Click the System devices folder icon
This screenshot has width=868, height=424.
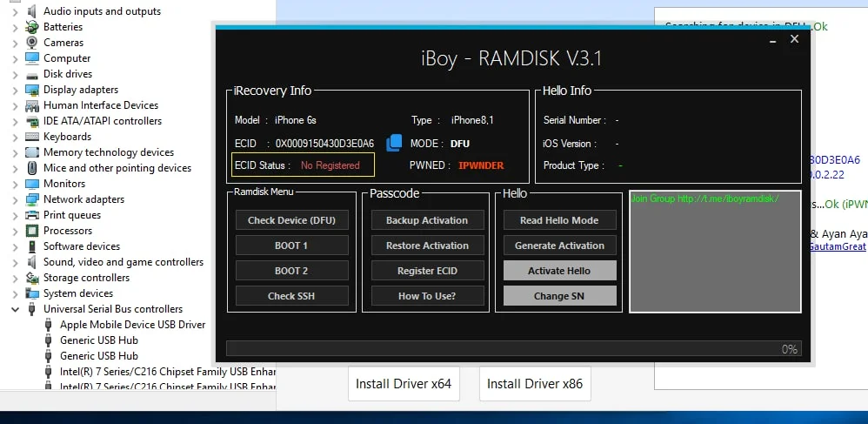(x=32, y=293)
